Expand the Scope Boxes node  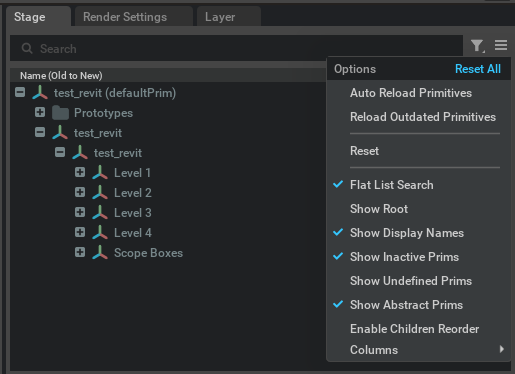pos(80,252)
